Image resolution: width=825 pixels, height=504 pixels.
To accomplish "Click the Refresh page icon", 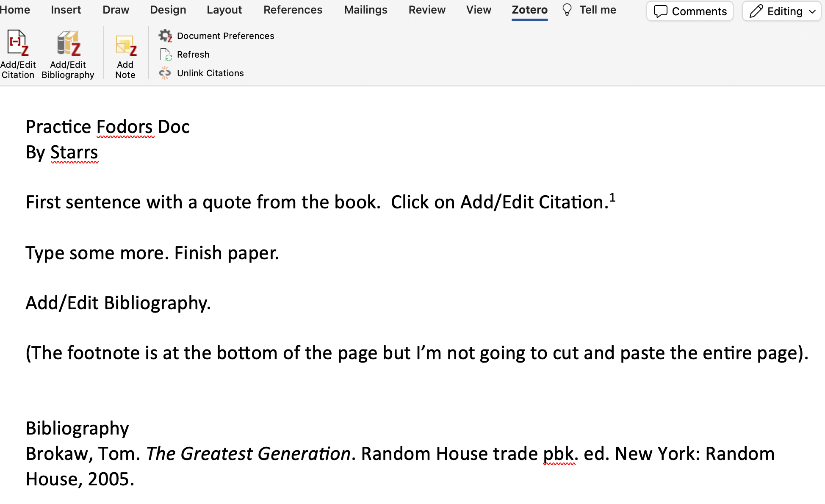I will point(166,55).
